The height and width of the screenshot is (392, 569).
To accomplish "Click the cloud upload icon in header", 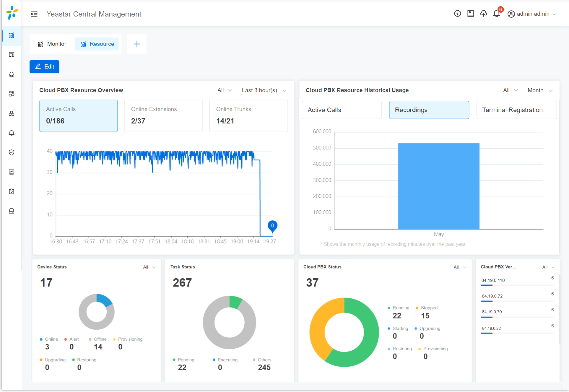I will tap(483, 14).
